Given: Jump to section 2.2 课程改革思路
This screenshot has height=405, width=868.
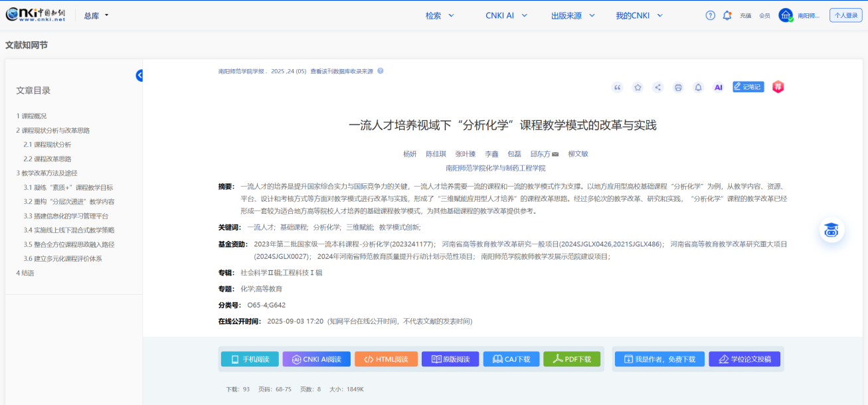Looking at the screenshot, I should [x=47, y=159].
